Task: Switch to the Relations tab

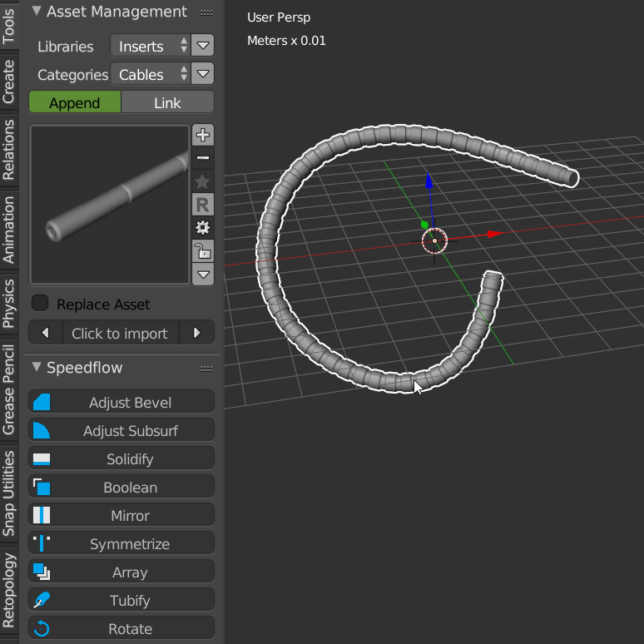Action: (8, 150)
